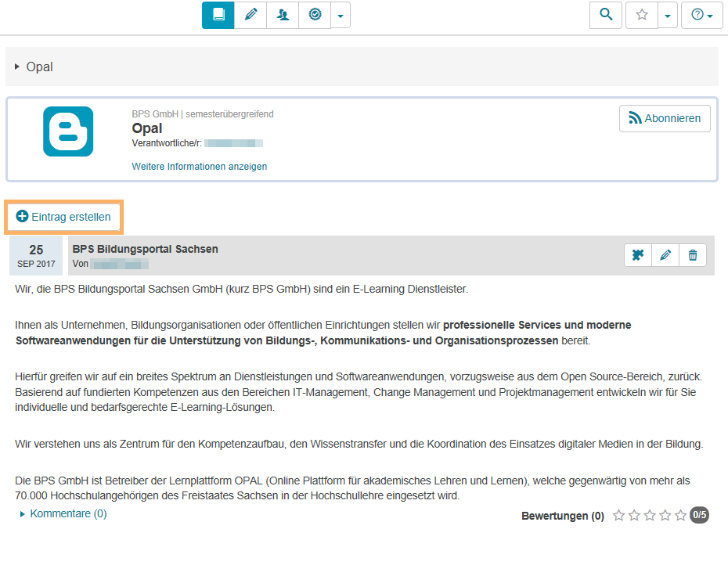Open the dropdown arrow after the navigation tabs
728x576 pixels.
[340, 15]
